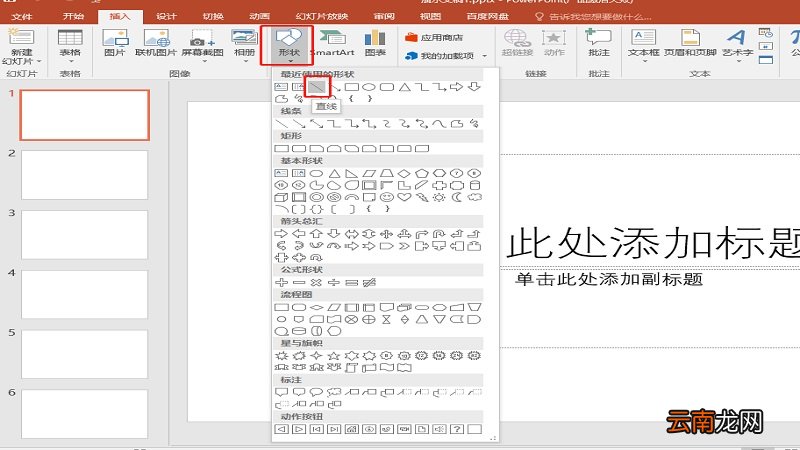Pick the explosion 1 starburst shape
Image resolution: width=800 pixels, height=450 pixels.
coord(281,356)
